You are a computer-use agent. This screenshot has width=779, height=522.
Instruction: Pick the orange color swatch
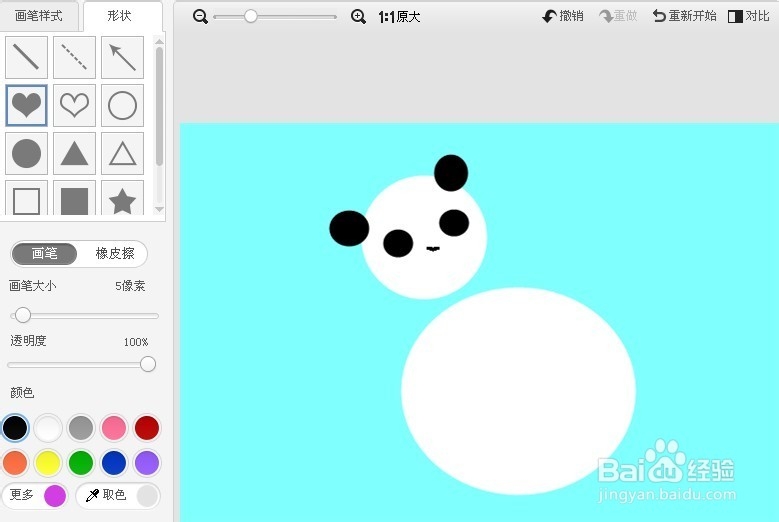pos(15,463)
